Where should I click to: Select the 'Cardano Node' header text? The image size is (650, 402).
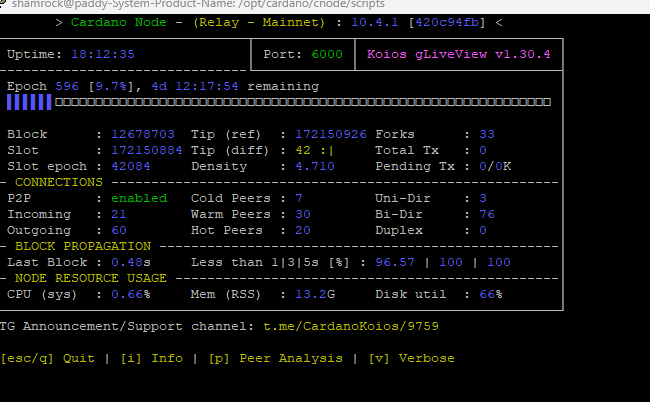(x=119, y=22)
